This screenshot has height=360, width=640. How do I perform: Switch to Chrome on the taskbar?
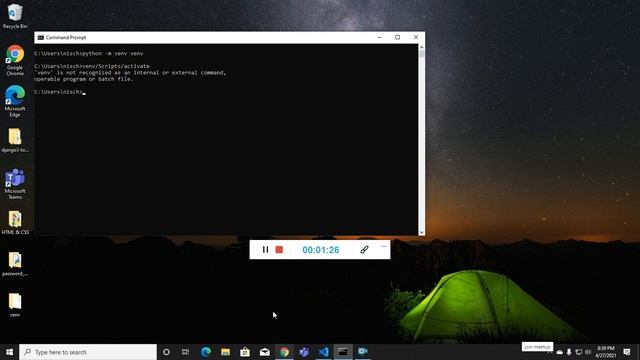284,352
